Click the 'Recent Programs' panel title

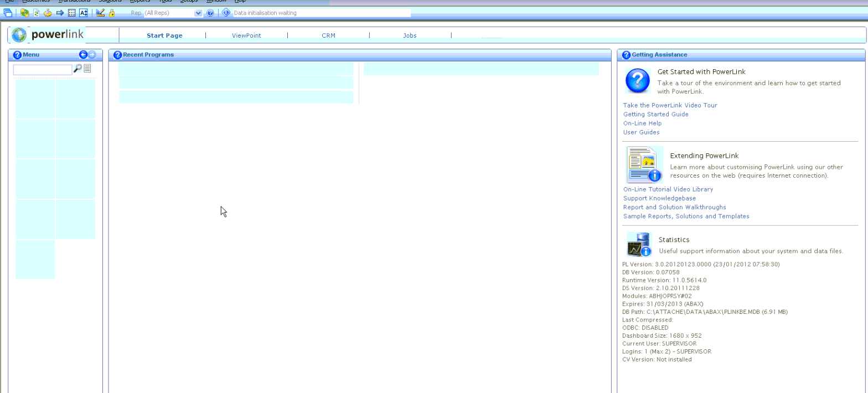click(x=148, y=55)
